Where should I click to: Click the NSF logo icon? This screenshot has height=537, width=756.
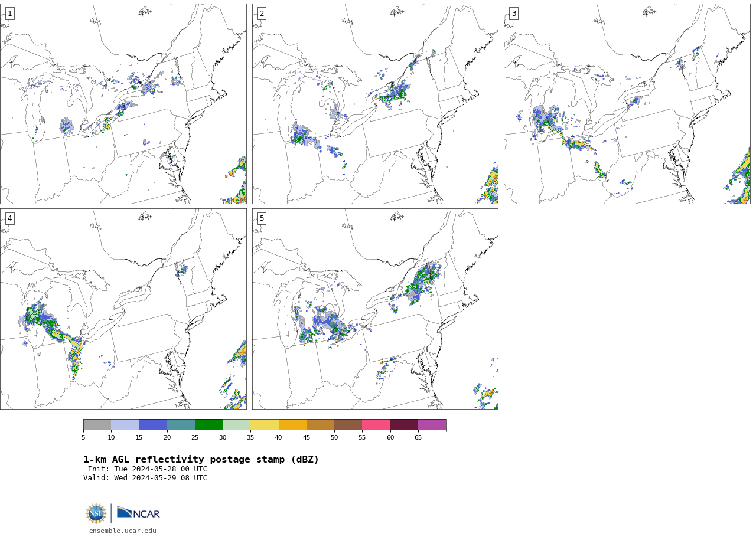coord(96,513)
